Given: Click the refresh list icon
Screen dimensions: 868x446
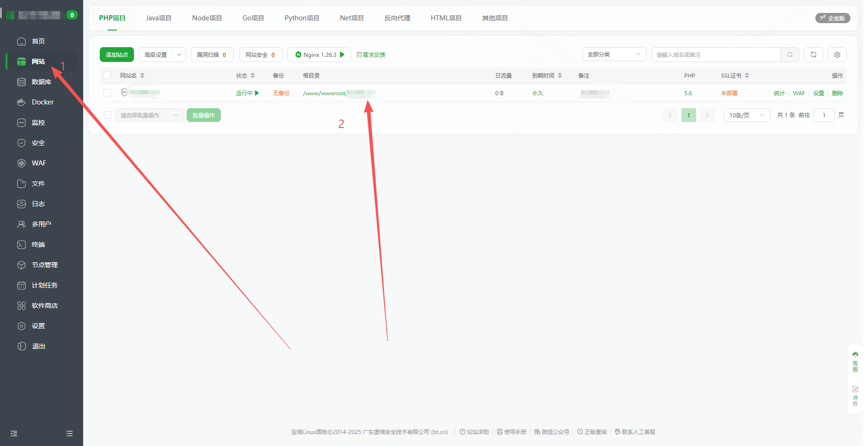Looking at the screenshot, I should click(x=813, y=55).
